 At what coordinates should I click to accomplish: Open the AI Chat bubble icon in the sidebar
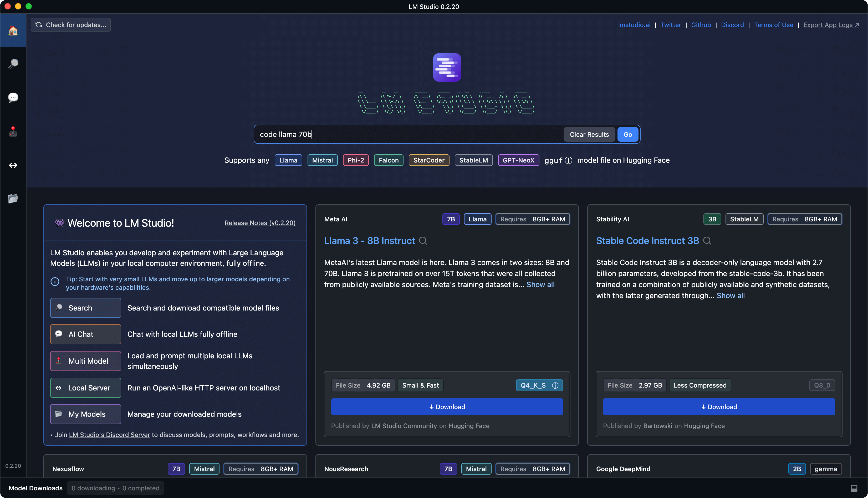[x=13, y=98]
